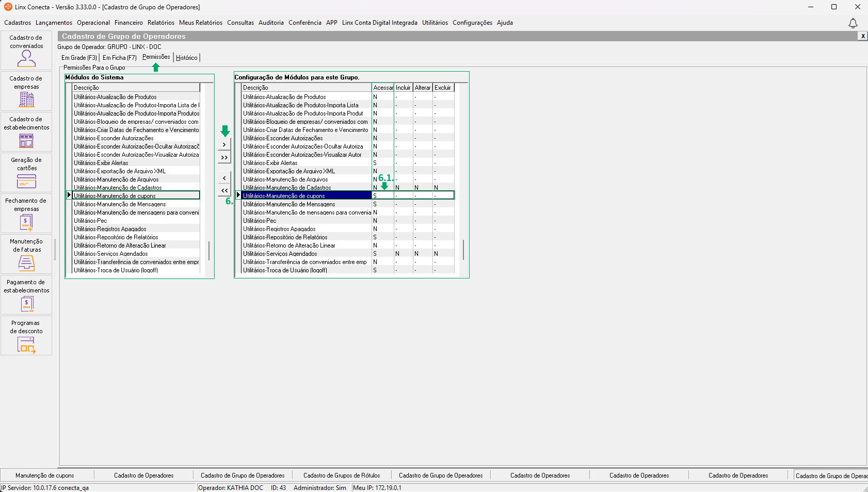This screenshot has width=868, height=492.
Task: Open the Conferência menu
Action: tap(305, 23)
